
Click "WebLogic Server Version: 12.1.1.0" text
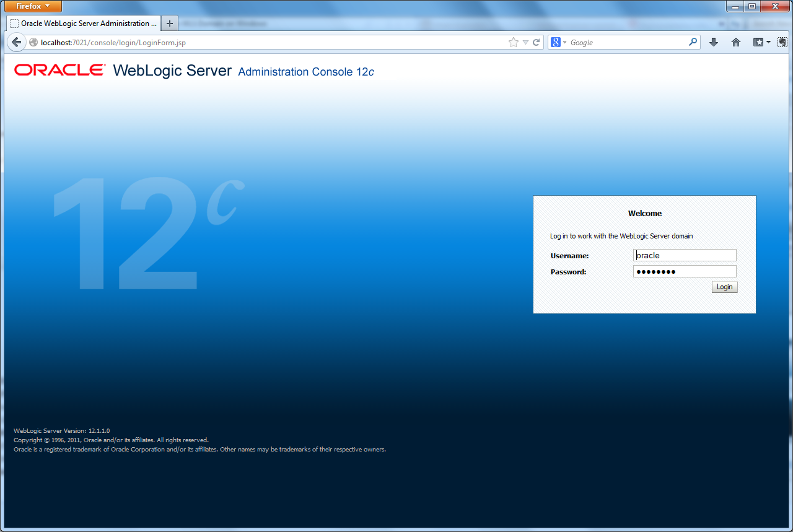[61, 430]
